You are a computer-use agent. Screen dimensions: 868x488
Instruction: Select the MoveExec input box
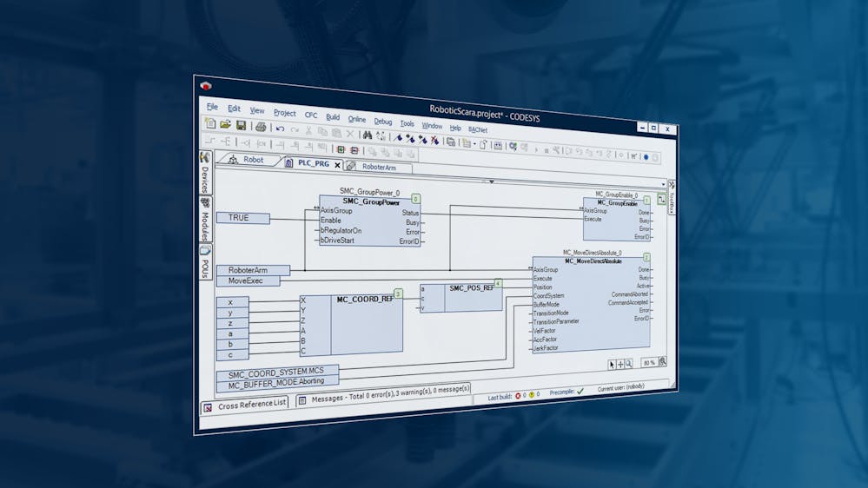point(248,280)
